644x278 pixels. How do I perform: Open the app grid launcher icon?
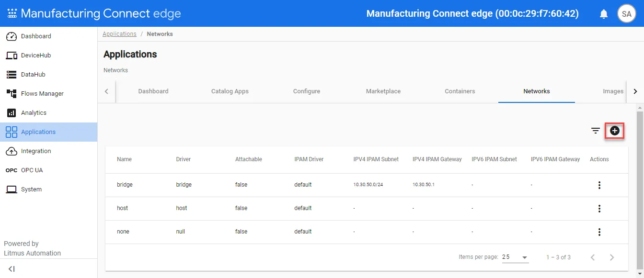12,13
